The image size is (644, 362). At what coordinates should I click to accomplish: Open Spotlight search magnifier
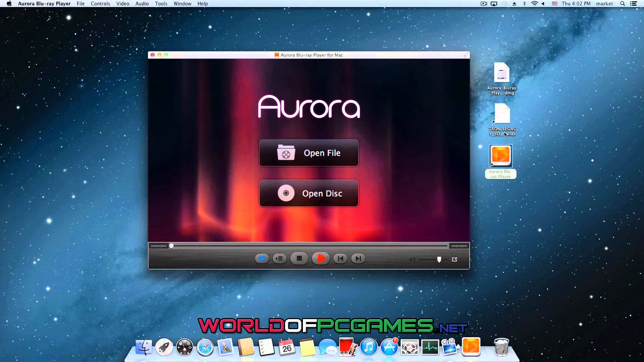coord(623,4)
